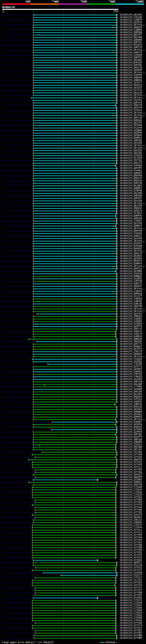The height and width of the screenshot is (644, 146).
Task: Select hit label UniRef100_A7YXB5
Action: (x=131, y=638)
